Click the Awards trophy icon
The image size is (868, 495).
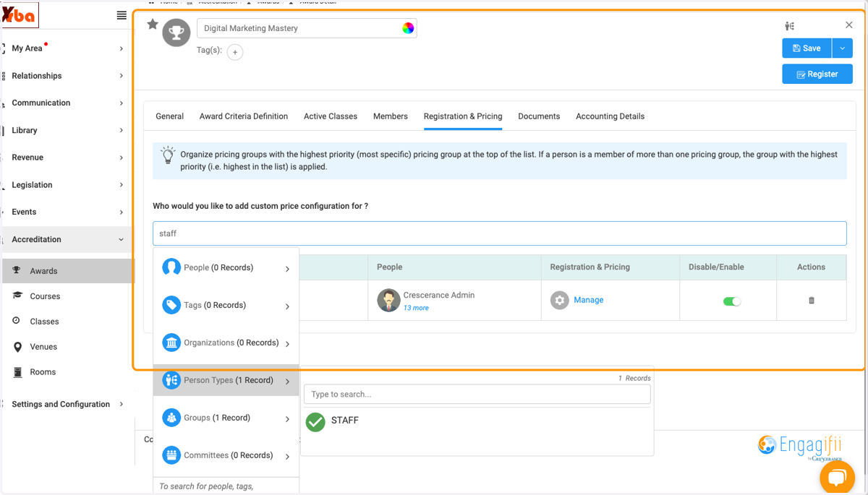(x=17, y=270)
